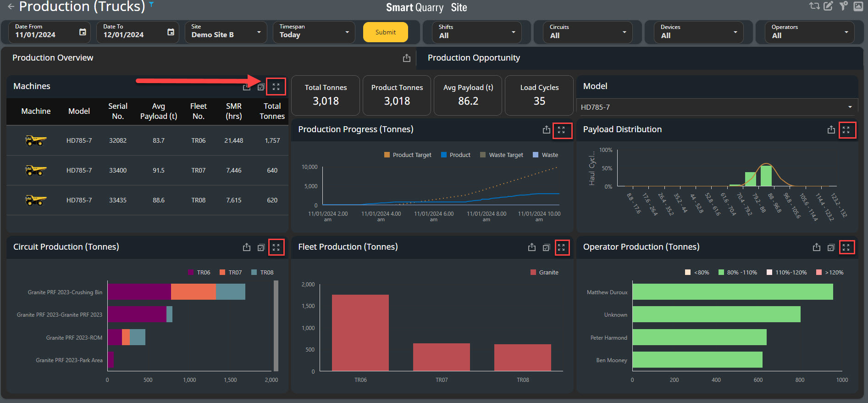Click the yellow Submit button

tap(385, 32)
